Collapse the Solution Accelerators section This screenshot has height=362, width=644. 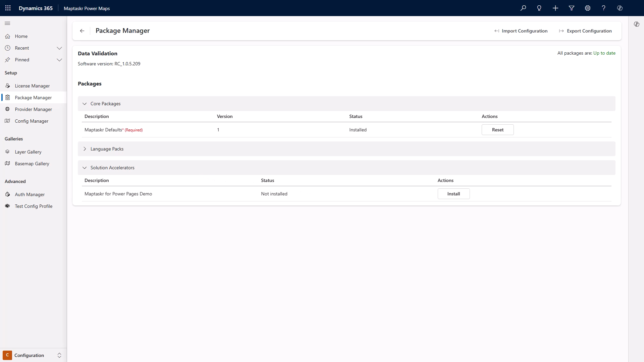(85, 168)
